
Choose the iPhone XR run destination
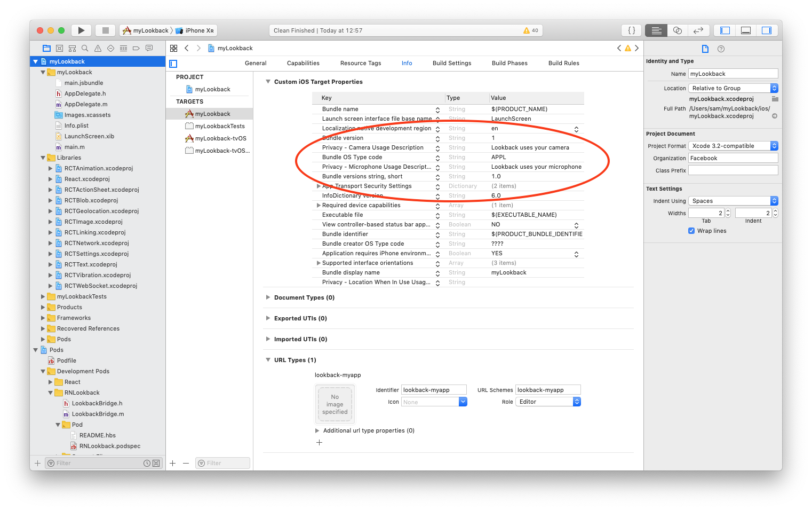(x=195, y=30)
